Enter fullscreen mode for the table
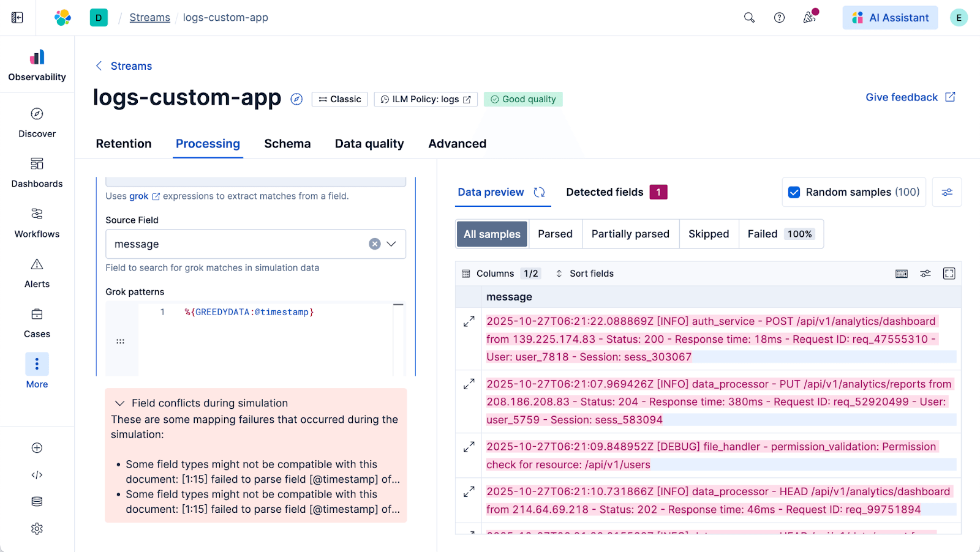 pos(949,274)
